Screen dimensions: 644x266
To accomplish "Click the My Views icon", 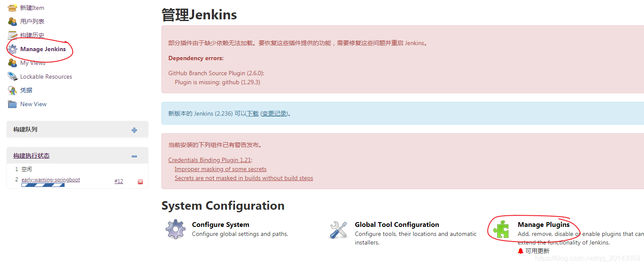I will 12,63.
